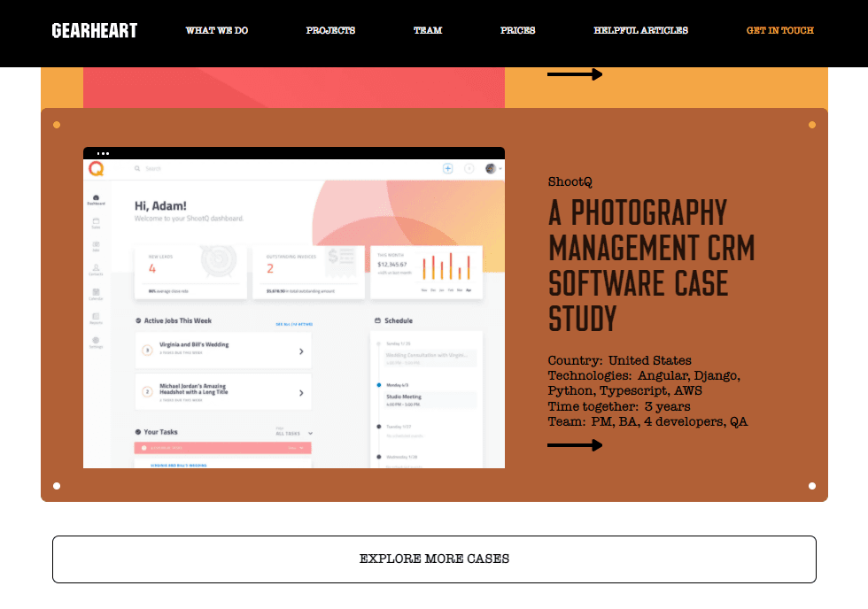The height and width of the screenshot is (609, 868).
Task: Click the ShootQ logo in the dashboard
Action: [x=96, y=168]
